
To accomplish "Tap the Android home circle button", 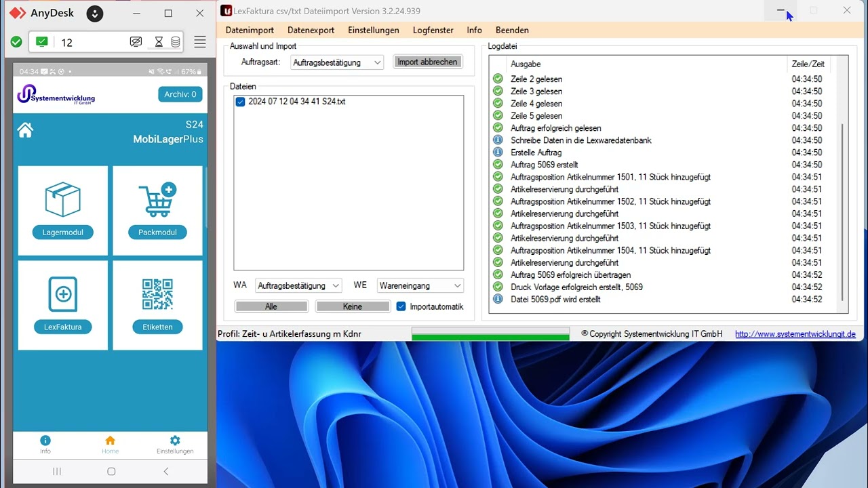I will tap(111, 471).
